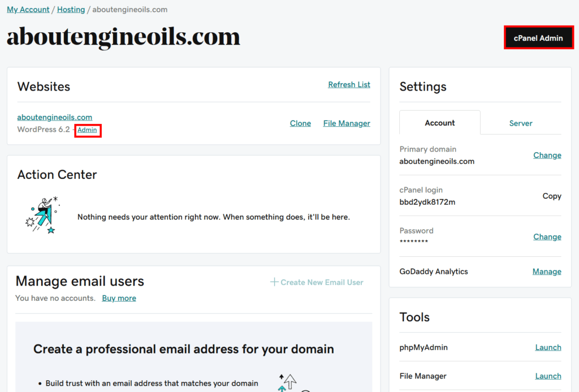
Task: Click the GoDaddy Analytics label
Action: (x=434, y=272)
